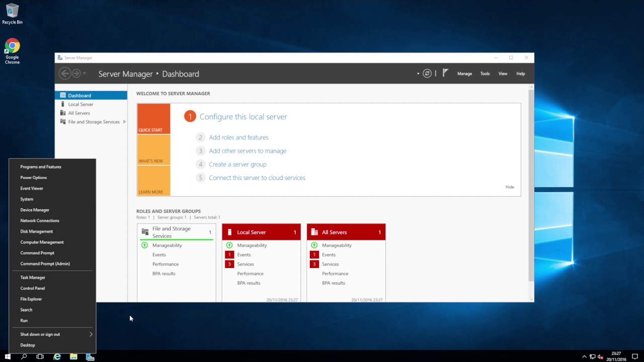644x362 pixels.
Task: Select the WHAT'S NEW tile tab
Action: (x=153, y=150)
